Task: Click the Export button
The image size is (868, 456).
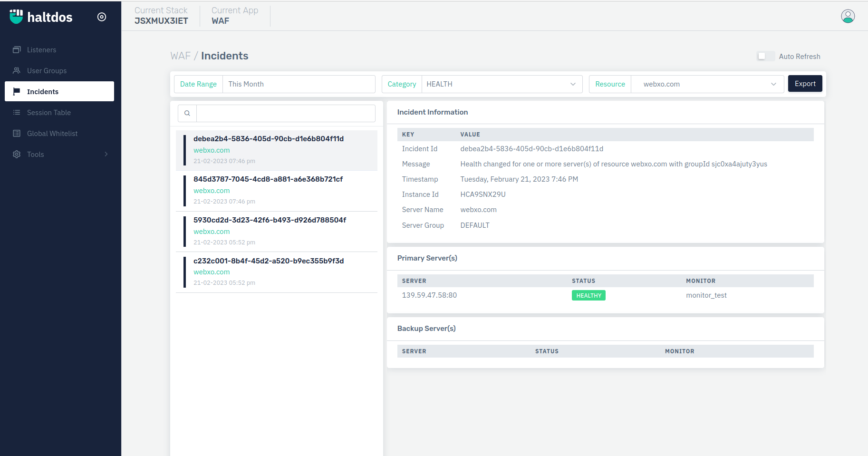Action: [805, 84]
